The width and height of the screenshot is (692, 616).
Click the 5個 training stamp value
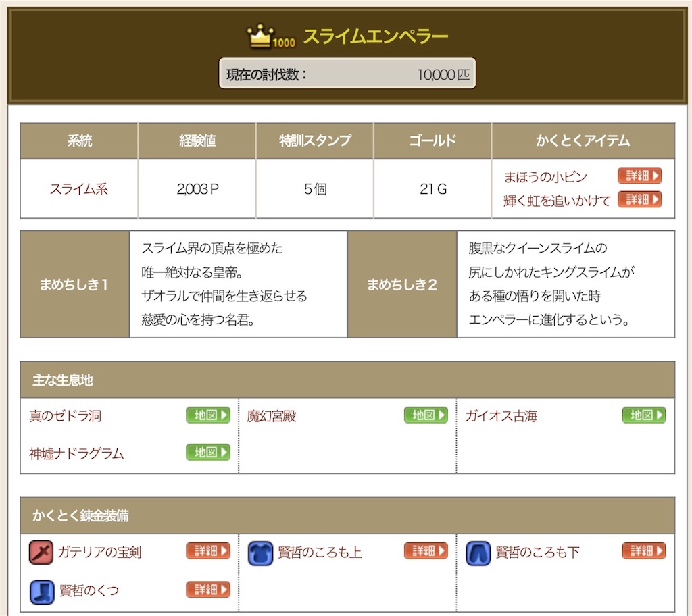click(x=315, y=189)
